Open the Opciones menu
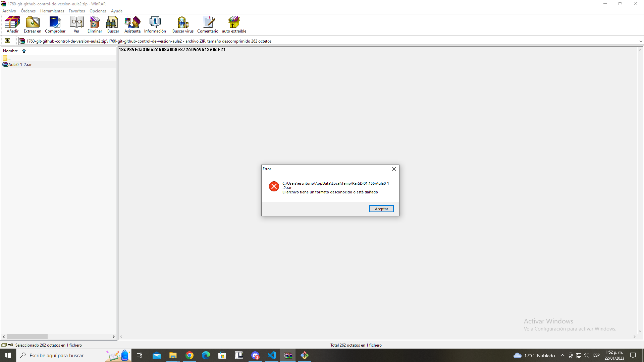Image resolution: width=644 pixels, height=362 pixels. pyautogui.click(x=98, y=11)
